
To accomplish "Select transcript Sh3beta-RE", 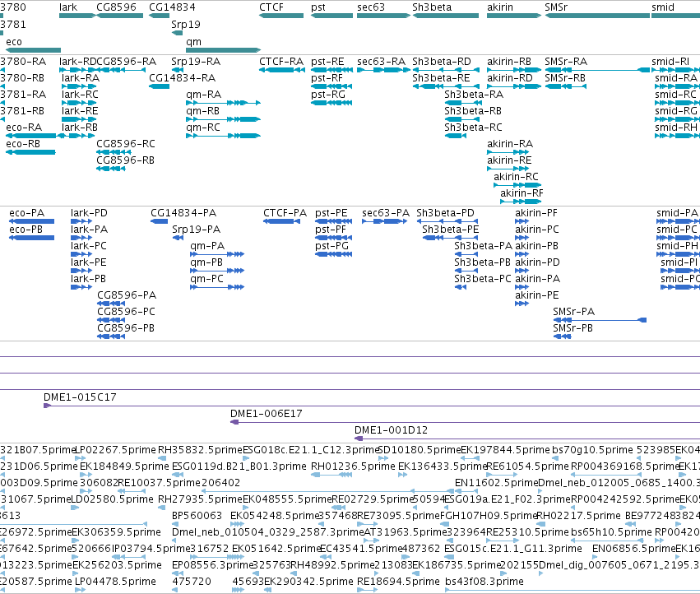I will (446, 86).
